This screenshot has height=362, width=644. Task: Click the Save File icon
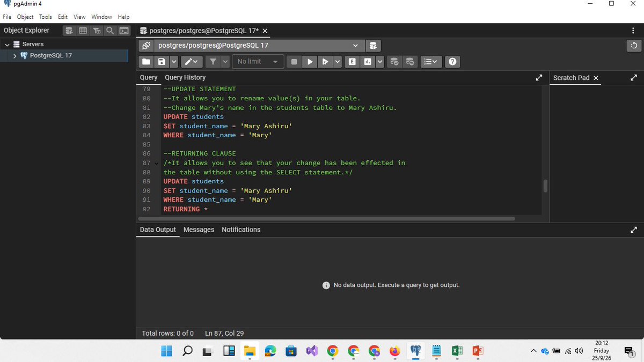coord(160,62)
